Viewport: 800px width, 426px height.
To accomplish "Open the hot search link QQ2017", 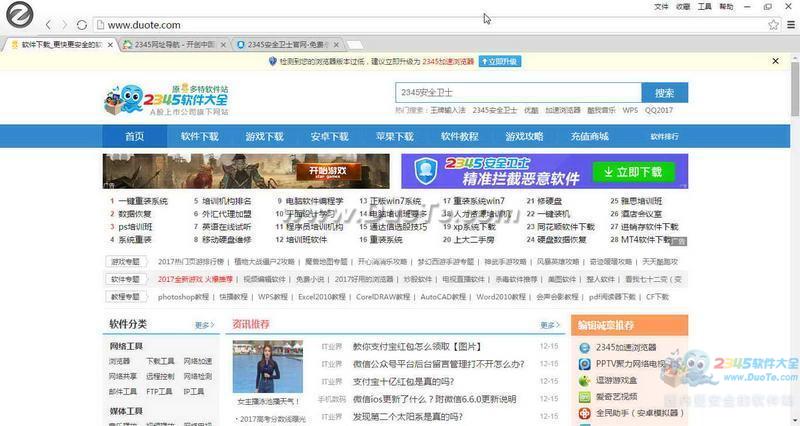I will (x=659, y=110).
